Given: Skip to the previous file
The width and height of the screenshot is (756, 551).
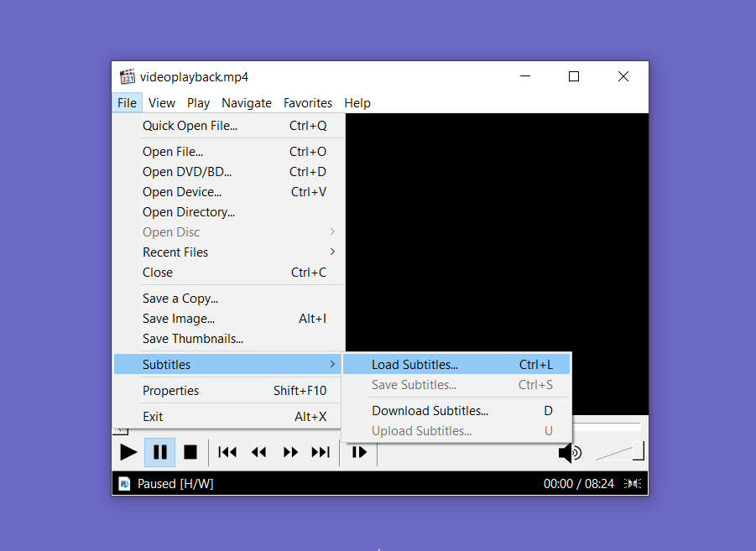Looking at the screenshot, I should click(x=227, y=452).
